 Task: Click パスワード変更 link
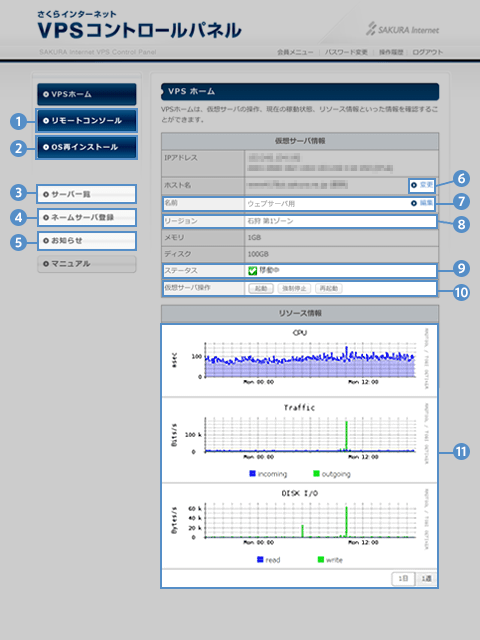346,52
